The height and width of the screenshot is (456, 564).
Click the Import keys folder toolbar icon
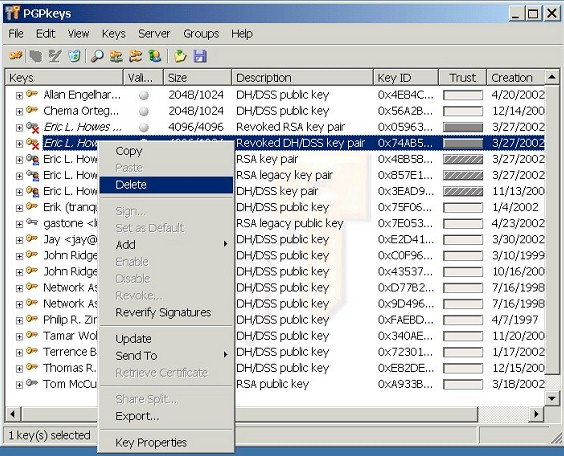point(180,56)
